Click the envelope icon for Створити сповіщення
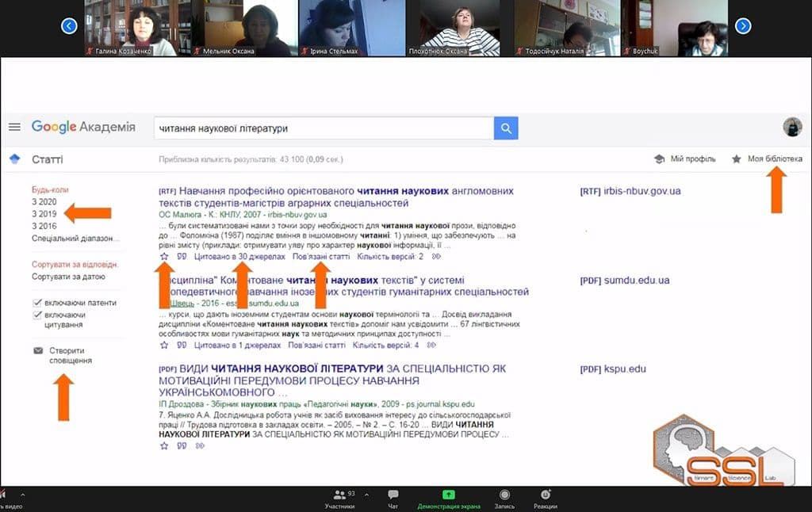The image size is (812, 512). point(38,350)
